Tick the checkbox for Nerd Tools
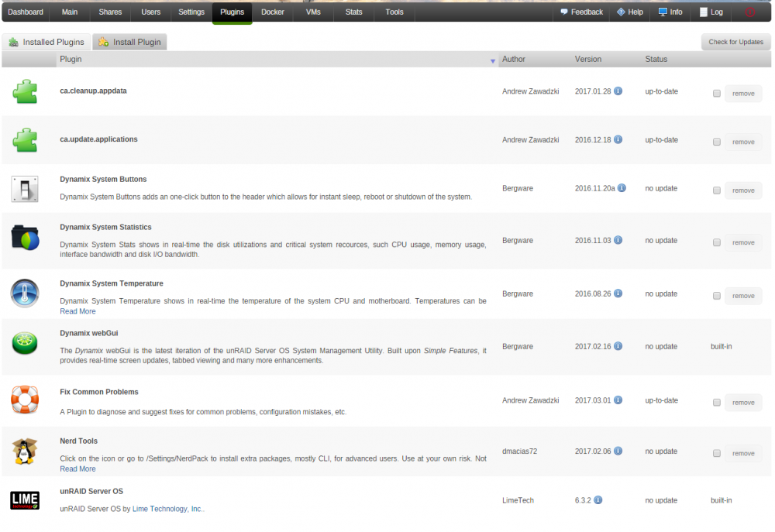 tap(717, 453)
